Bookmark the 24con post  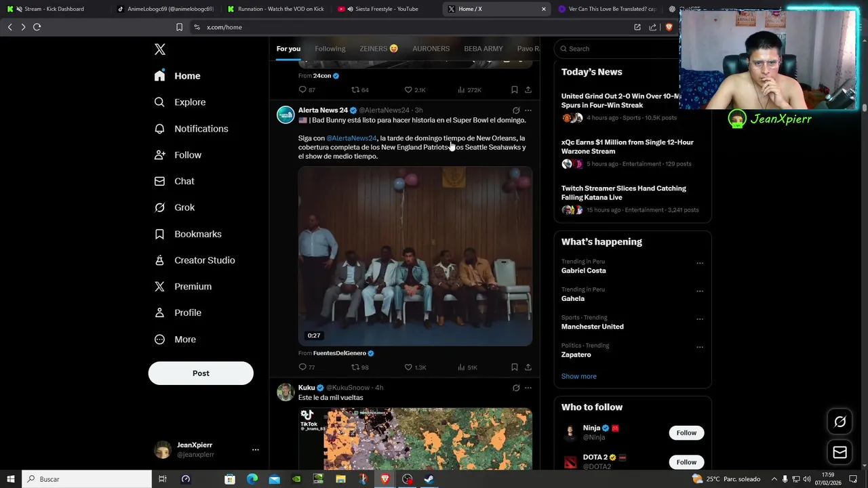pos(515,89)
